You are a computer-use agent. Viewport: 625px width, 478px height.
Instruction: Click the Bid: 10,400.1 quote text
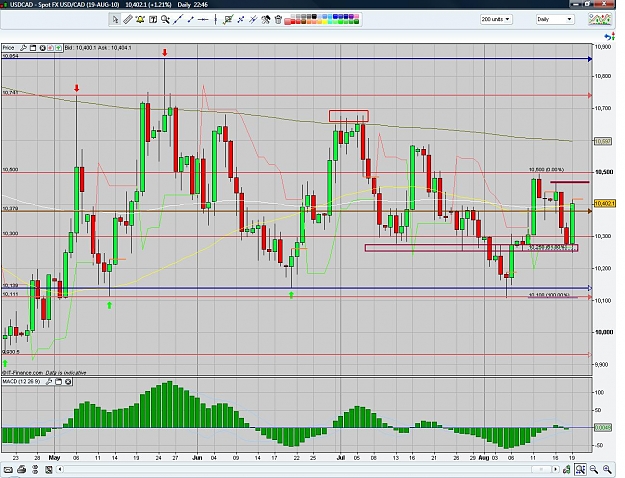point(80,48)
